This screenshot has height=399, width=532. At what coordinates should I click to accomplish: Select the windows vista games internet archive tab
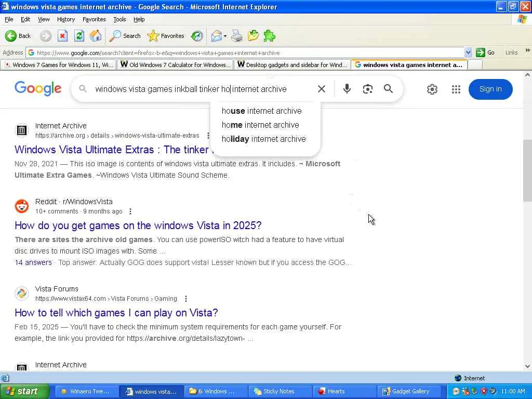point(409,65)
